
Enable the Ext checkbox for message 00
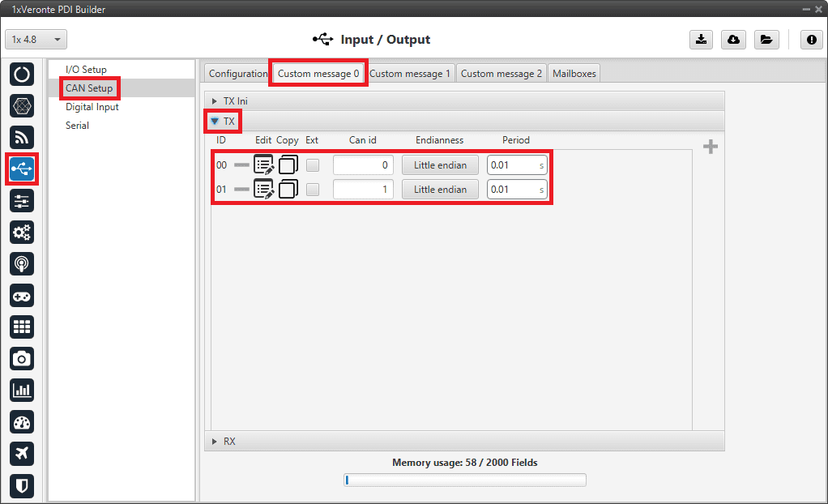click(312, 165)
